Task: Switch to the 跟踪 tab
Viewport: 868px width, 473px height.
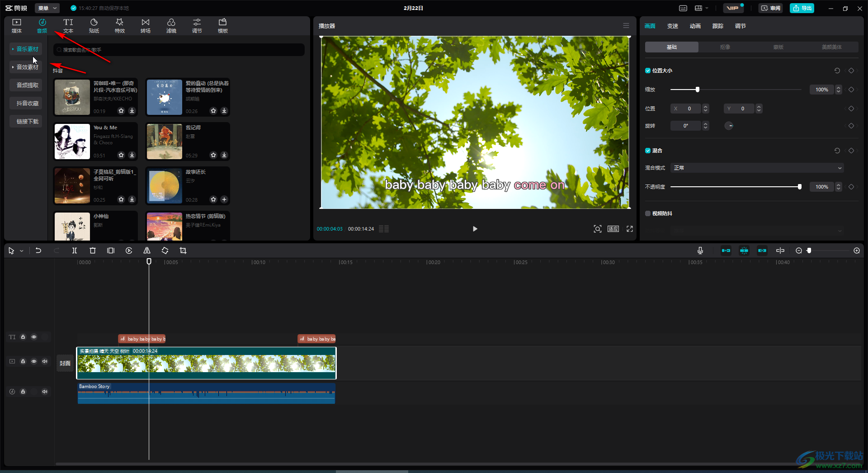Action: pos(718,26)
